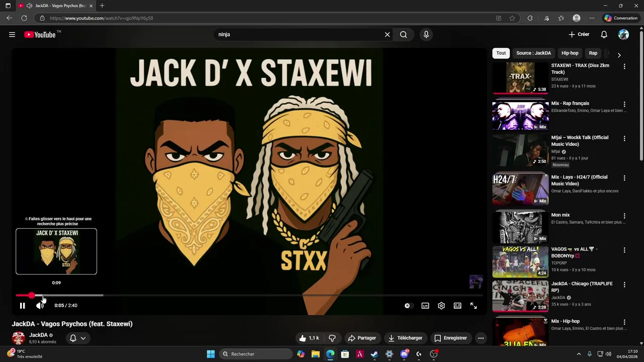Open a new browser tab with plus
This screenshot has width=644, height=362.
pyautogui.click(x=102, y=6)
